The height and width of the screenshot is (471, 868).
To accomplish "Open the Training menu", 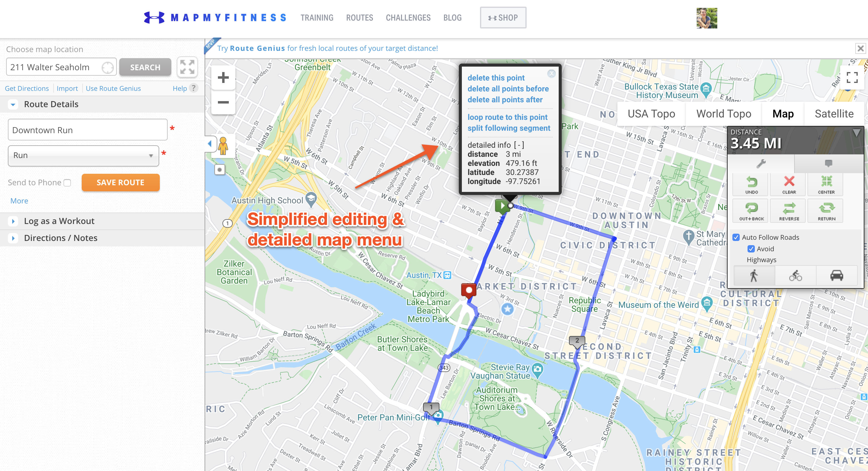I will click(x=317, y=18).
